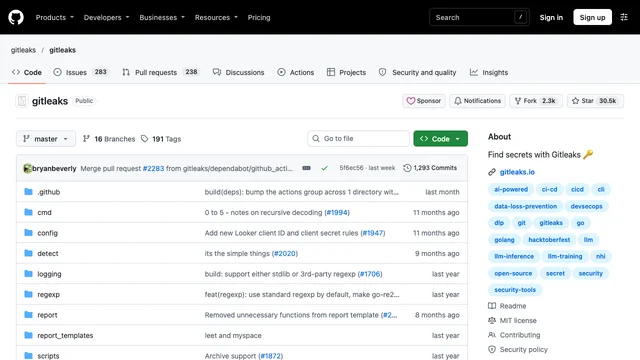Open the detect folder
The height and width of the screenshot is (360, 640).
48,253
